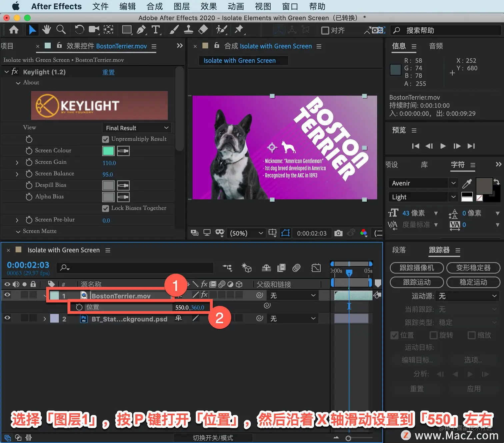Open the Avenir font family dropdown
This screenshot has width=504, height=443.
(x=423, y=183)
